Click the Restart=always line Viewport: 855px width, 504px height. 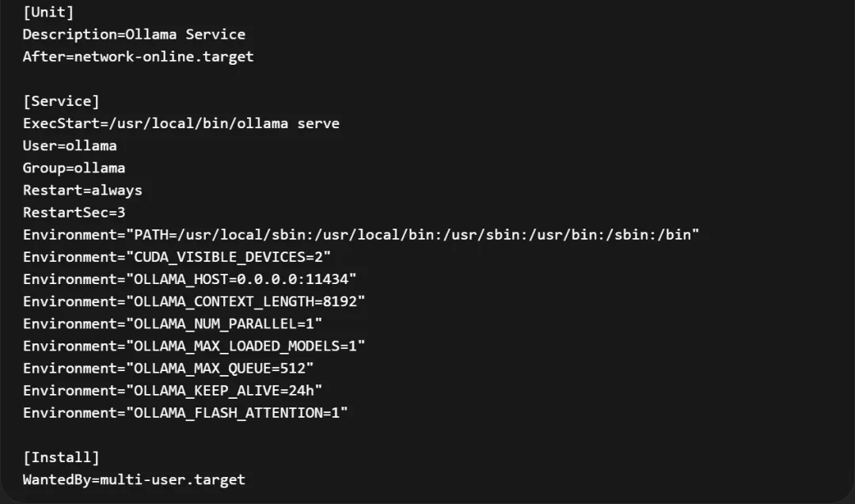(82, 190)
